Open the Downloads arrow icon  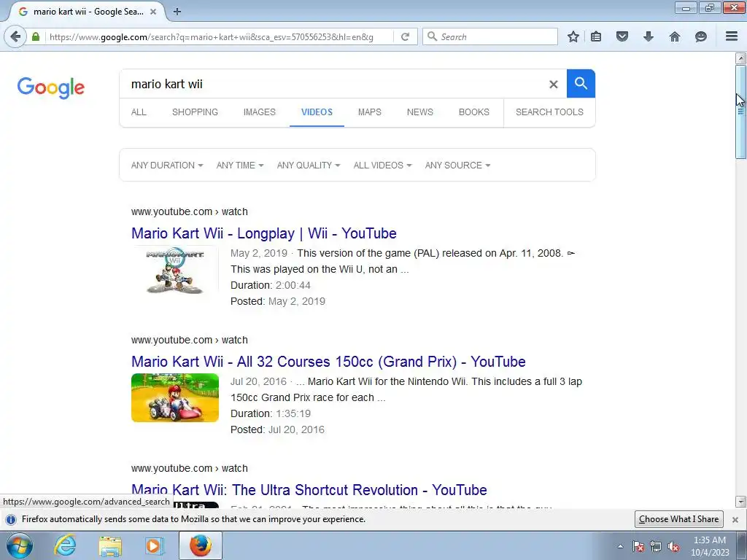pyautogui.click(x=649, y=36)
